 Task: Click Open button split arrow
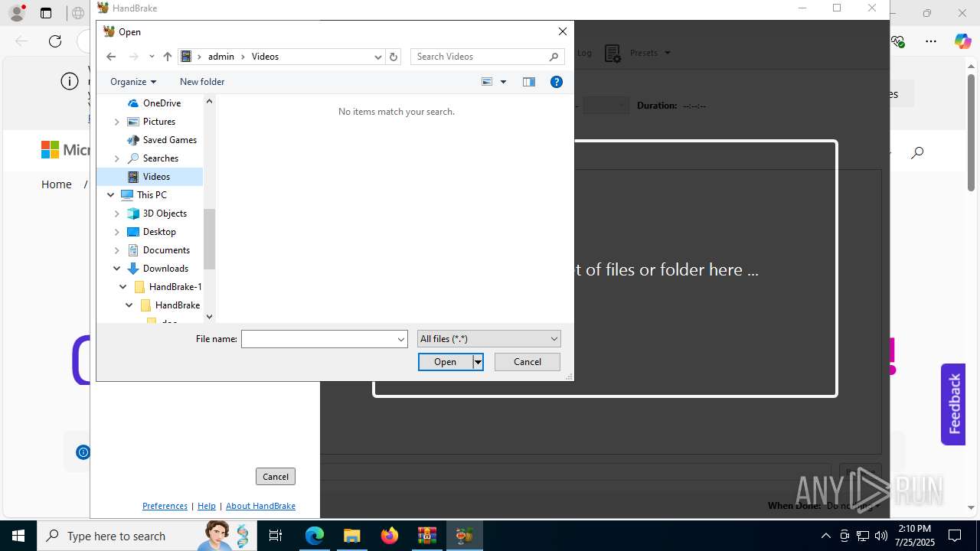478,362
